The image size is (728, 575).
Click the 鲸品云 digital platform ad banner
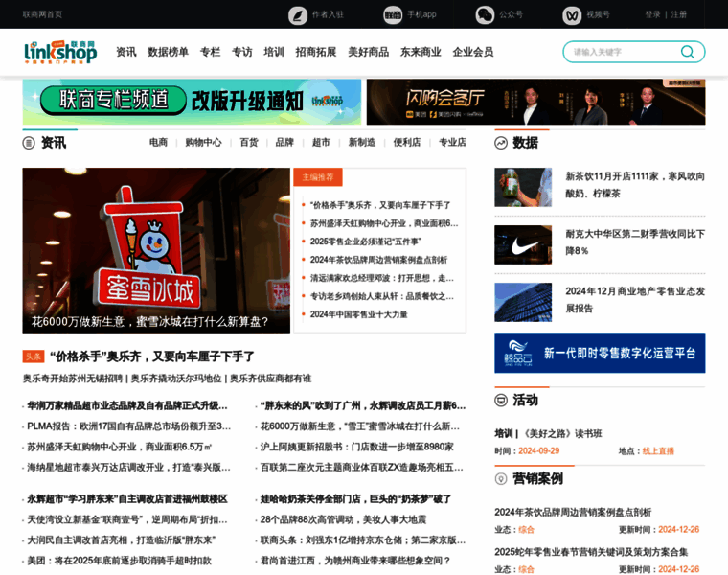pos(600,353)
